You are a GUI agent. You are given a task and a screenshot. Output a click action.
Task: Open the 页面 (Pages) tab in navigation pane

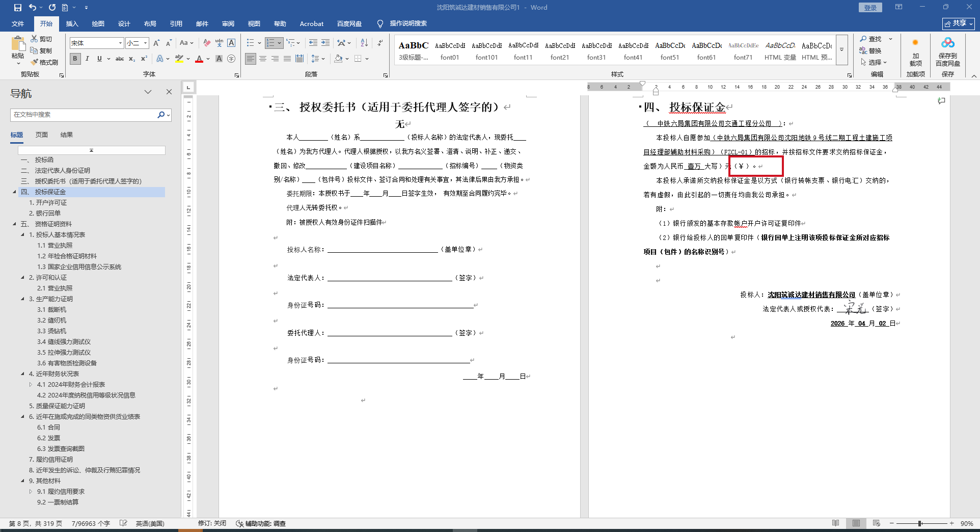[42, 135]
